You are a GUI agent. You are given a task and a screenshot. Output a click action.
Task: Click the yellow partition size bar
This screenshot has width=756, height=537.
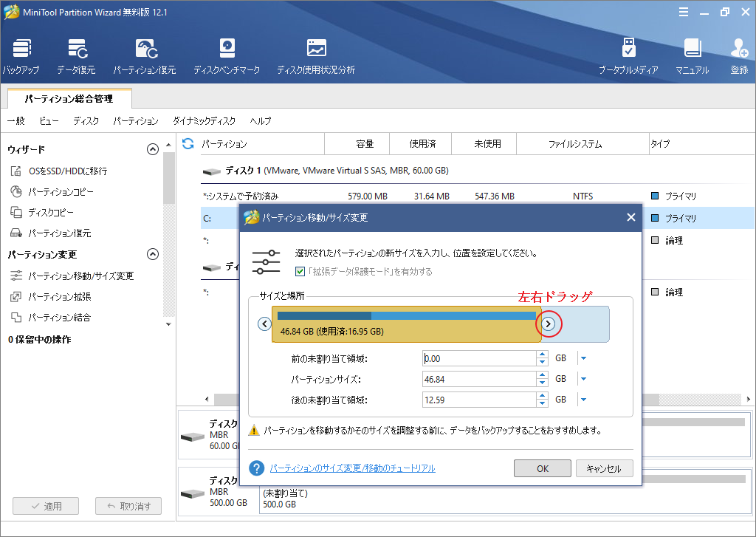pyautogui.click(x=407, y=324)
